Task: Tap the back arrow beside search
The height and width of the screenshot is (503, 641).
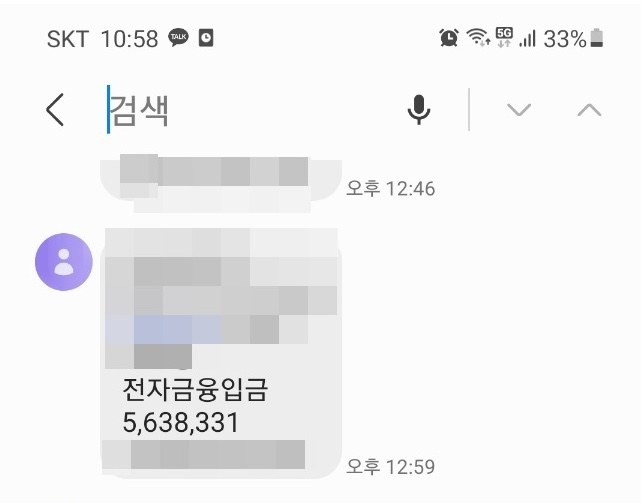Action: point(55,110)
